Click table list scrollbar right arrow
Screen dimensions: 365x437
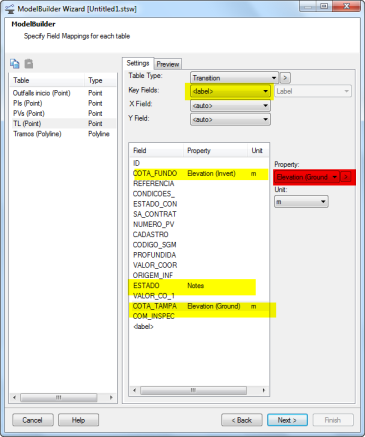pos(111,397)
